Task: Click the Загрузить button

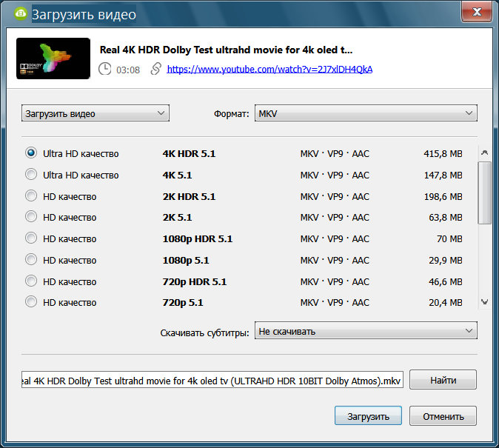Action: (368, 416)
